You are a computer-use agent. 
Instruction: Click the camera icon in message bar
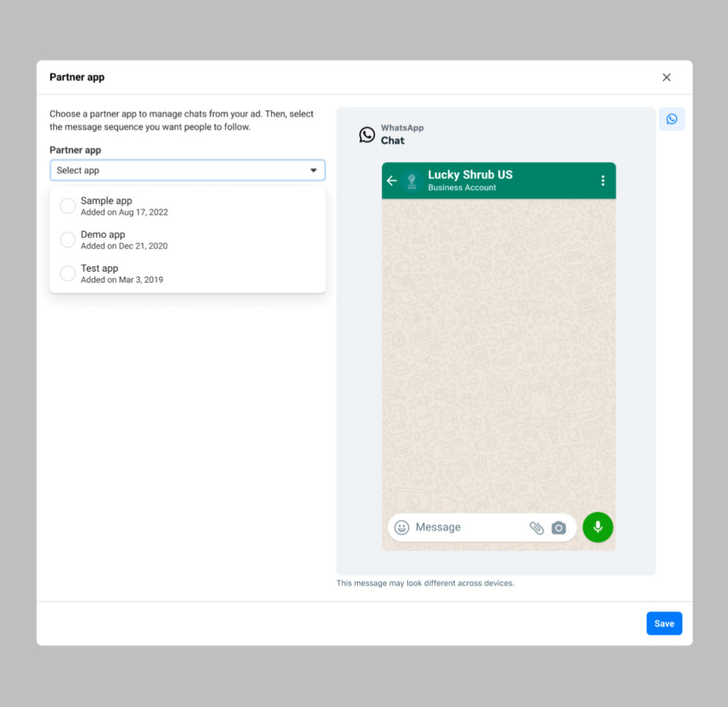click(558, 527)
